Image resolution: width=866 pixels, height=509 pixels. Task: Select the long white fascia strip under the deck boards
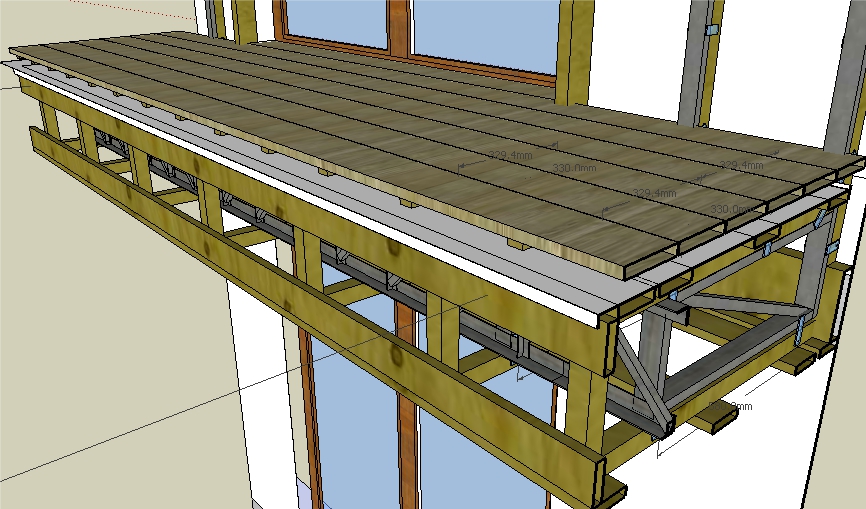point(309,199)
